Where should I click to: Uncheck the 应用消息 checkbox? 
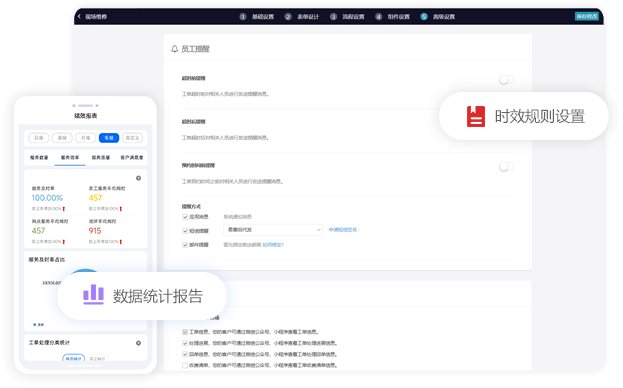tap(185, 217)
